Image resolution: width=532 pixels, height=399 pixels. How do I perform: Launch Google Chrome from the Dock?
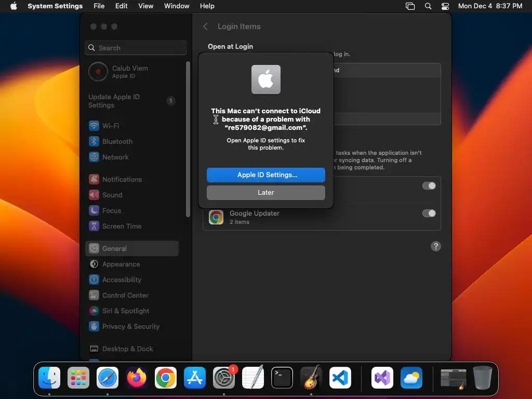click(x=166, y=378)
